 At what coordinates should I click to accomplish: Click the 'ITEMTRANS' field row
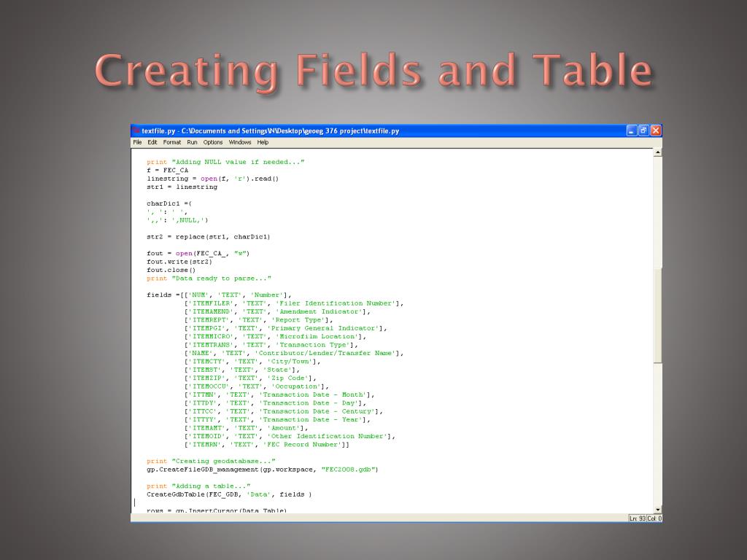[271, 345]
